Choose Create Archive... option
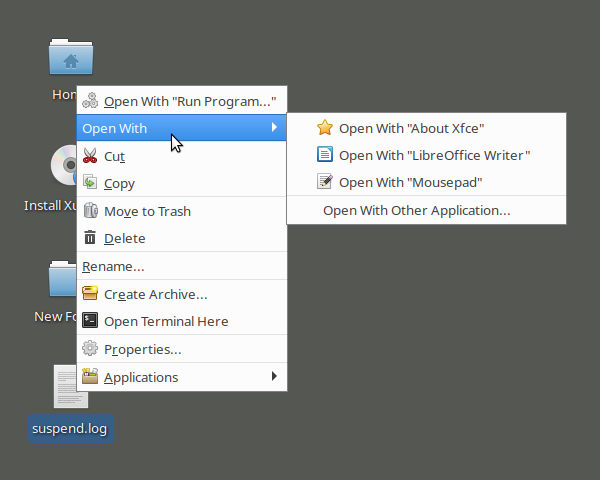The image size is (600, 480). 155,294
